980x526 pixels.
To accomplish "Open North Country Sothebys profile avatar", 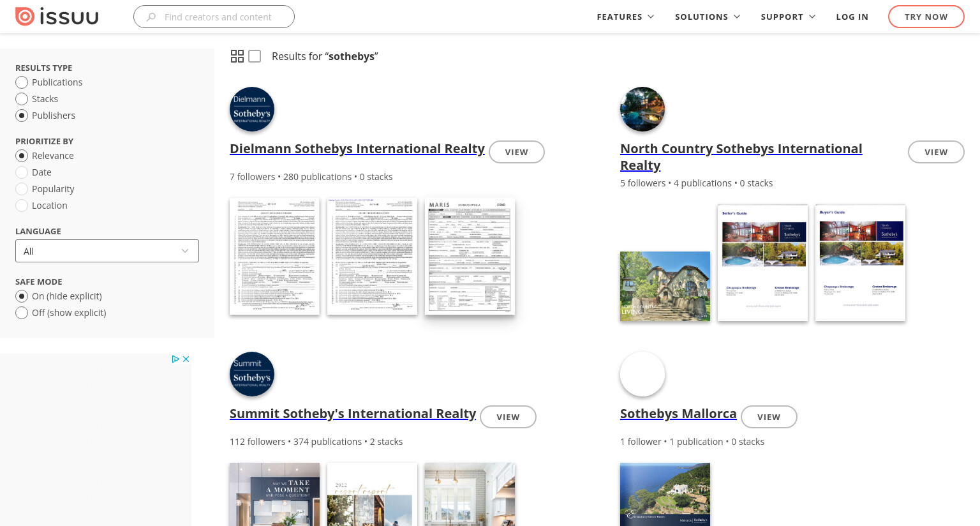I will pos(642,109).
